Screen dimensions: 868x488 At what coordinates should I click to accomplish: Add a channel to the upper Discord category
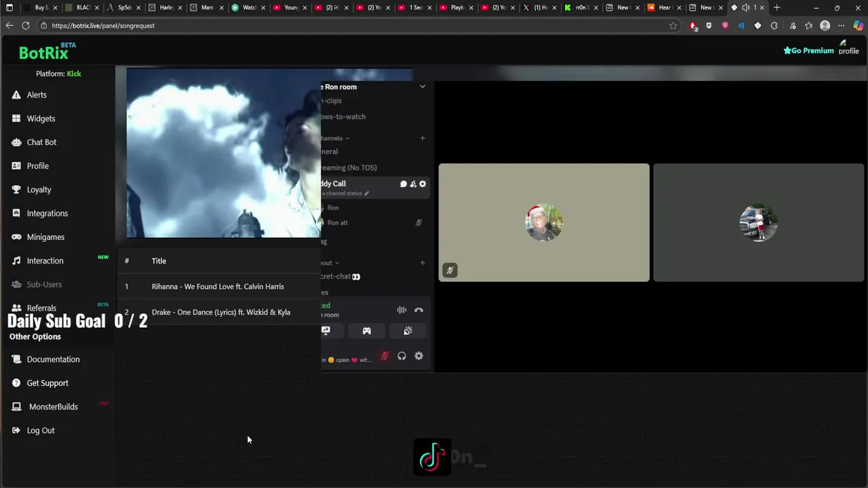coord(422,138)
